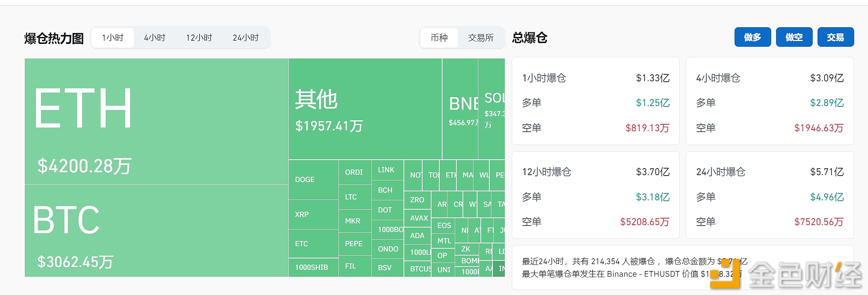Select the 1小时 time range tab
Viewport: 868px width, 295px height.
(x=113, y=38)
